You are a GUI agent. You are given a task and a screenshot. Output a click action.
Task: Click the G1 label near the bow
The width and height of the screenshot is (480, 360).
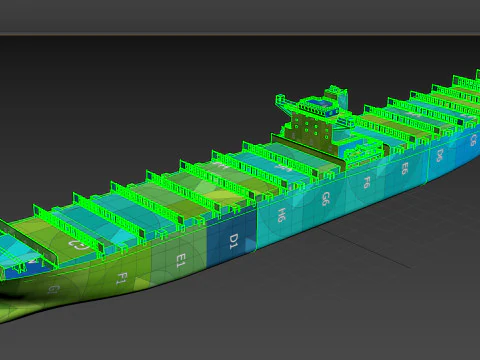coord(53,289)
